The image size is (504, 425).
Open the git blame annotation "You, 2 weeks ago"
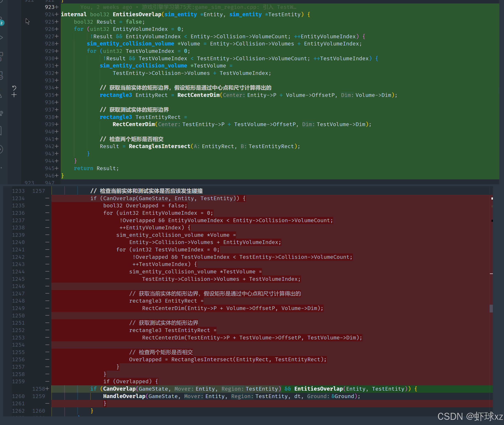coord(106,7)
